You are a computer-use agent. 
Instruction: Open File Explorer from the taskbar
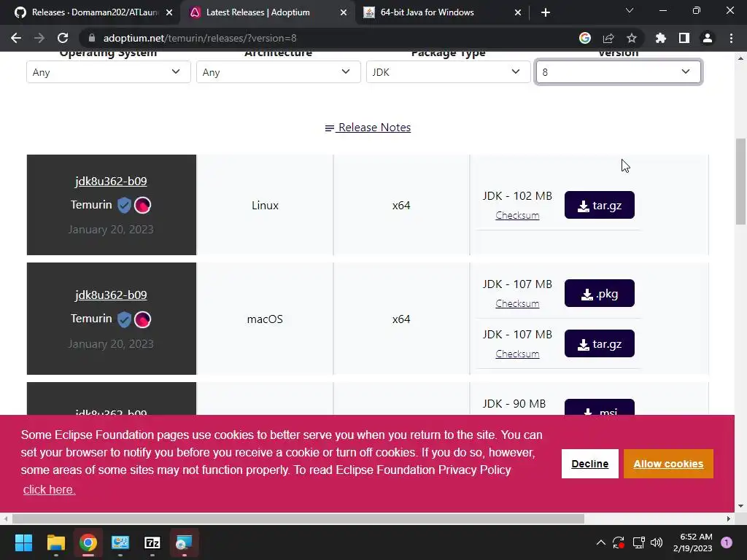coord(55,542)
